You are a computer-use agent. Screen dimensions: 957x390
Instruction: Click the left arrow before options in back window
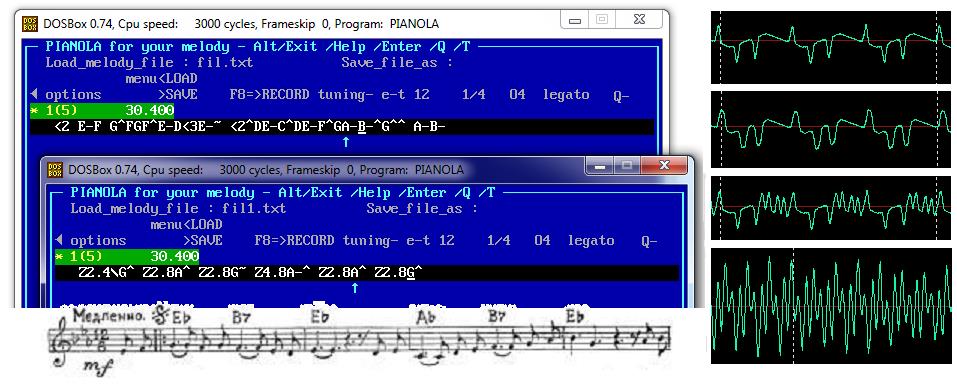tap(34, 95)
